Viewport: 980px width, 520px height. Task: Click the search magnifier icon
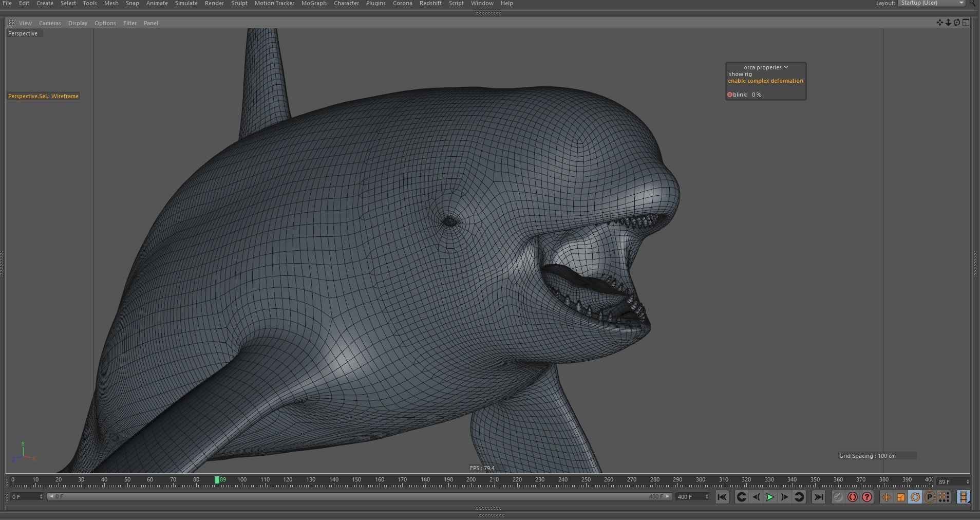(973, 3)
